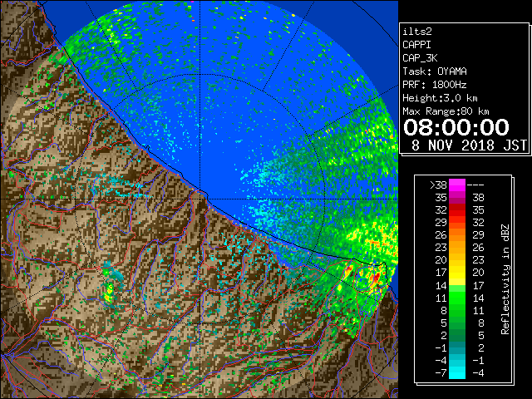This screenshot has height=399, width=532.
Task: Click the red high-reflectivity echo at the image's right edge
Action: (377, 277)
